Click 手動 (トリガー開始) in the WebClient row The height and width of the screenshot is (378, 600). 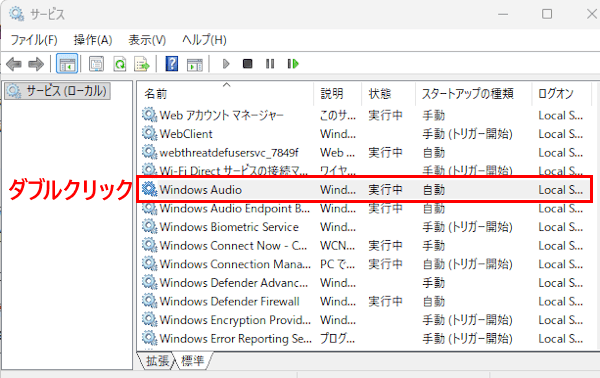tap(467, 134)
